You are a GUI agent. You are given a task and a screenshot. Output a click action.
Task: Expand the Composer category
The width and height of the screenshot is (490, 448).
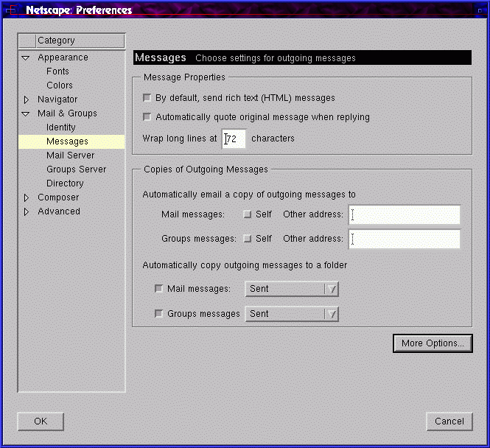coord(27,197)
